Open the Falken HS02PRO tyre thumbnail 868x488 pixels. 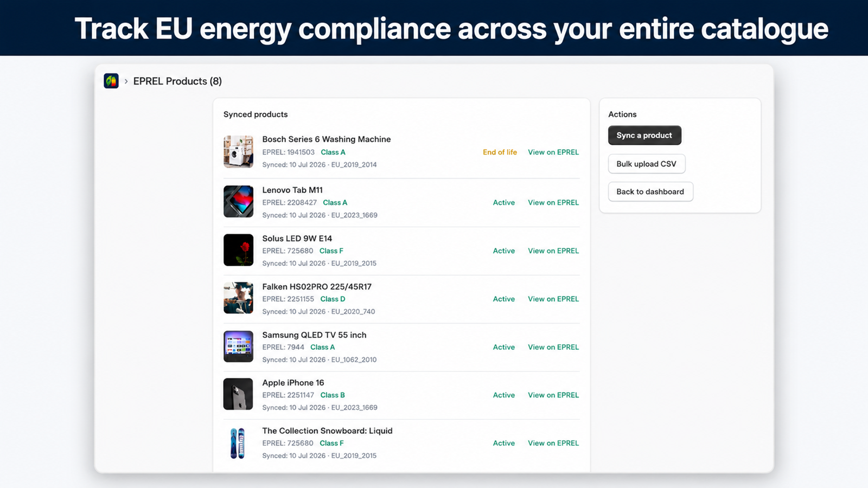(238, 298)
